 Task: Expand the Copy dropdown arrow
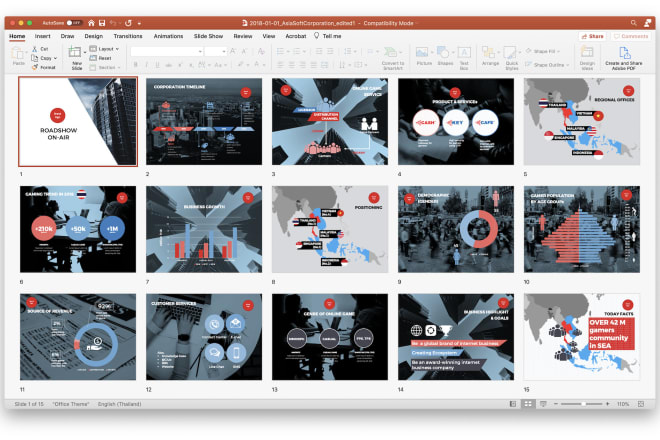pyautogui.click(x=55, y=58)
